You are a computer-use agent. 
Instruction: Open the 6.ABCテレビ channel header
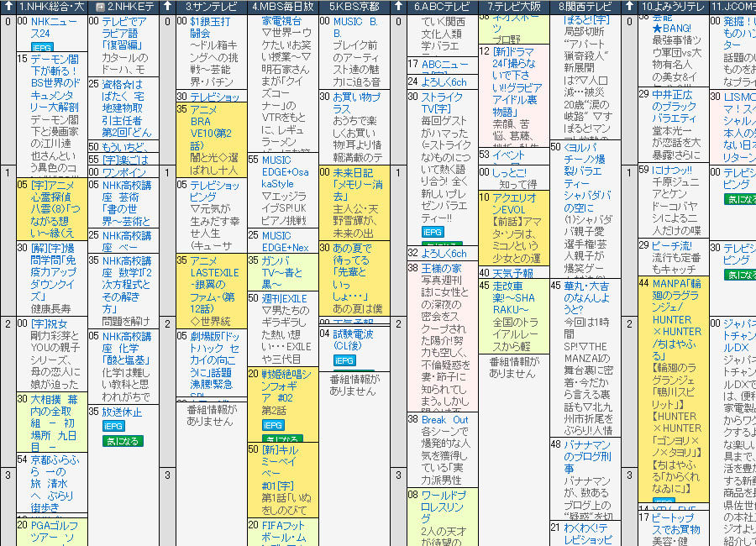point(442,7)
